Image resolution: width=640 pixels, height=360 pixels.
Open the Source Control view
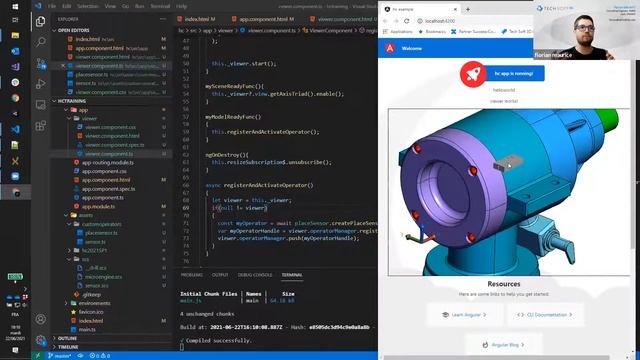(x=41, y=63)
